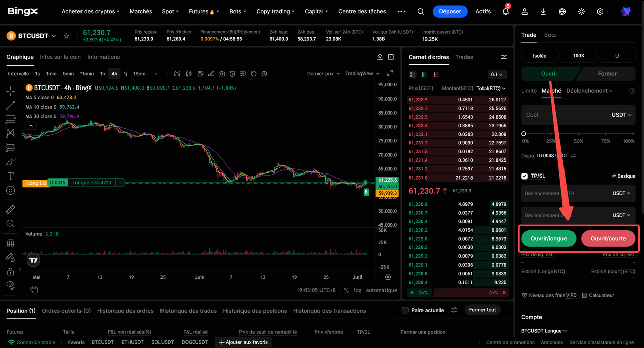Select the magnet snap tool

(10, 243)
